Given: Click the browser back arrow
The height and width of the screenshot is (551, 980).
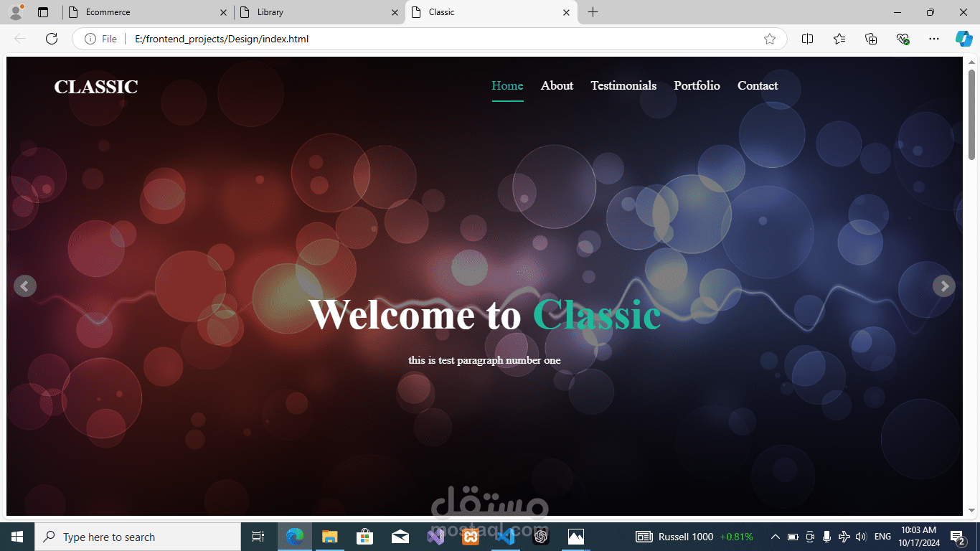Looking at the screenshot, I should click(20, 39).
